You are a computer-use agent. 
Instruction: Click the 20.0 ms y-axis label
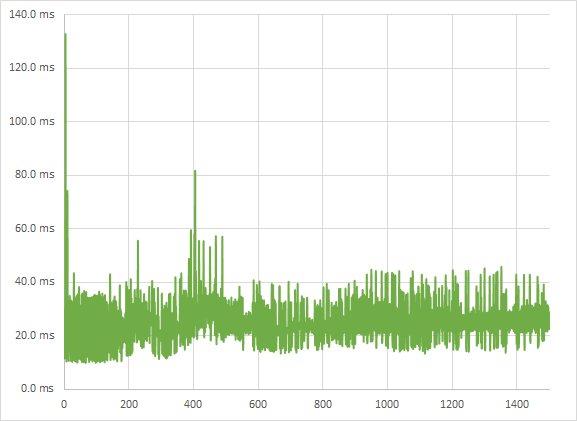[x=35, y=335]
